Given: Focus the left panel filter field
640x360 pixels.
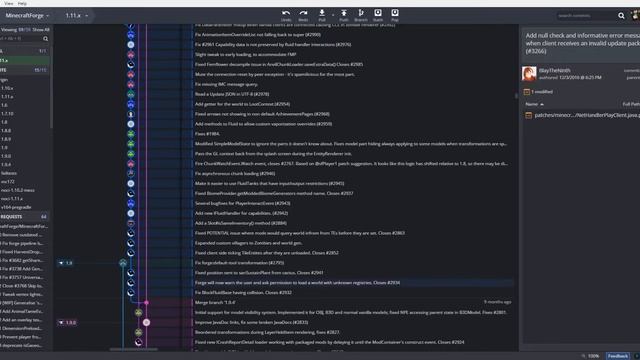Looking at the screenshot, I should coord(20,39).
